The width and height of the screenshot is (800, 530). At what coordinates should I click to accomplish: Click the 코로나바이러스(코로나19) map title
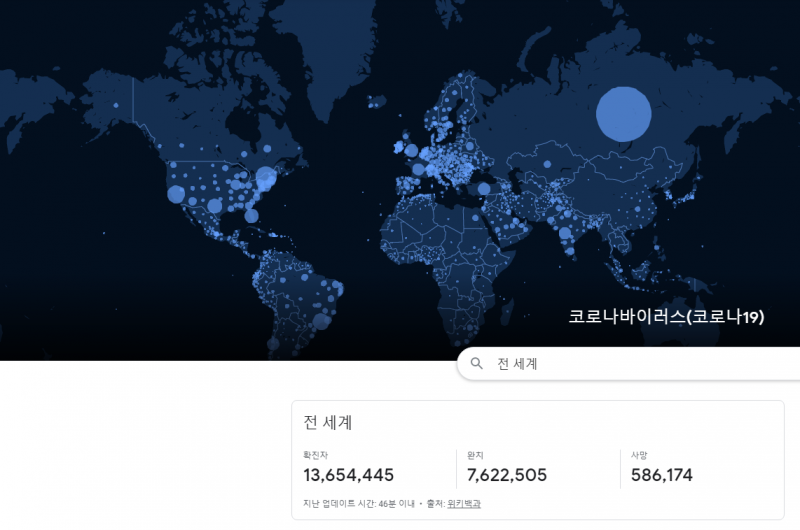pos(666,317)
